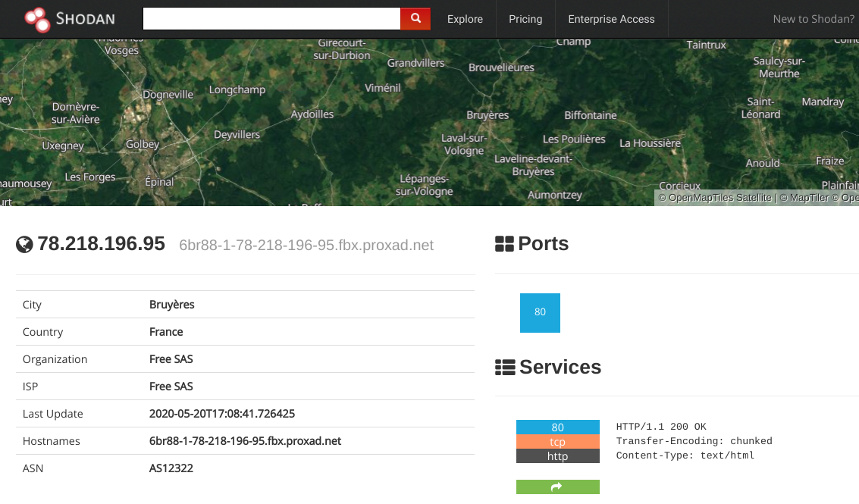Click the Hostnames value in the table
The image size is (859, 504).
(x=246, y=441)
